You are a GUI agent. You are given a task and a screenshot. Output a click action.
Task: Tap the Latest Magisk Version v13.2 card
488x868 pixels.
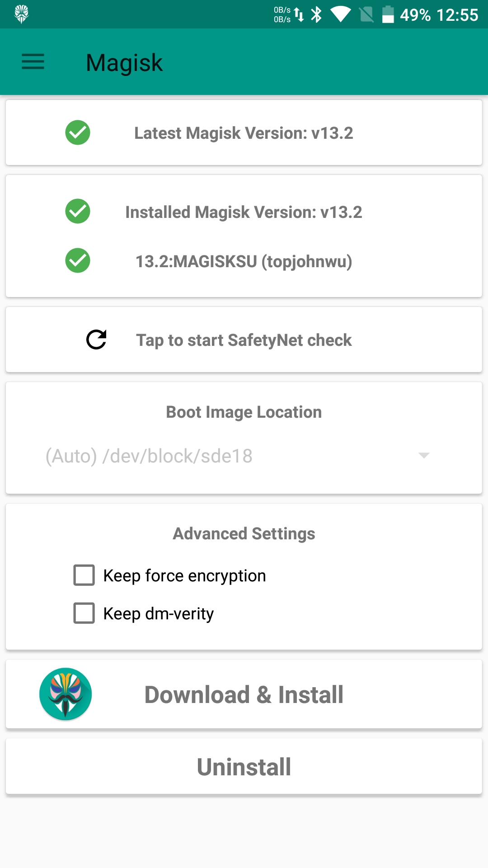click(x=244, y=133)
